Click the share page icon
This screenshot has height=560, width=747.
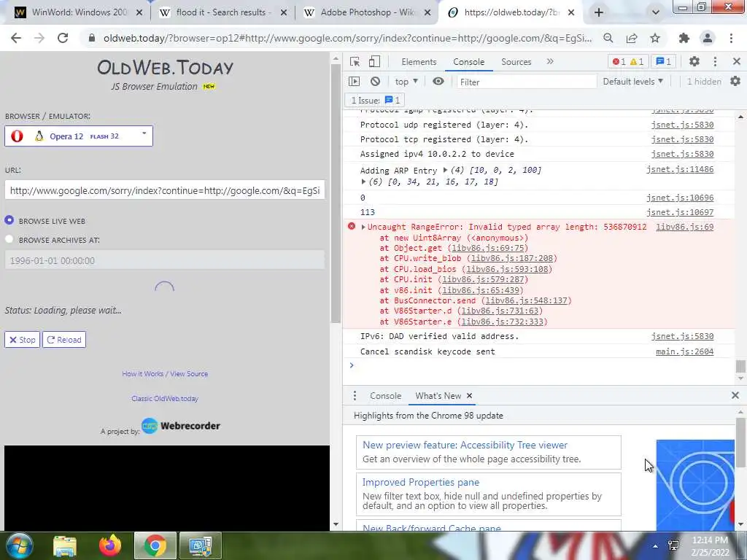[x=632, y=38]
